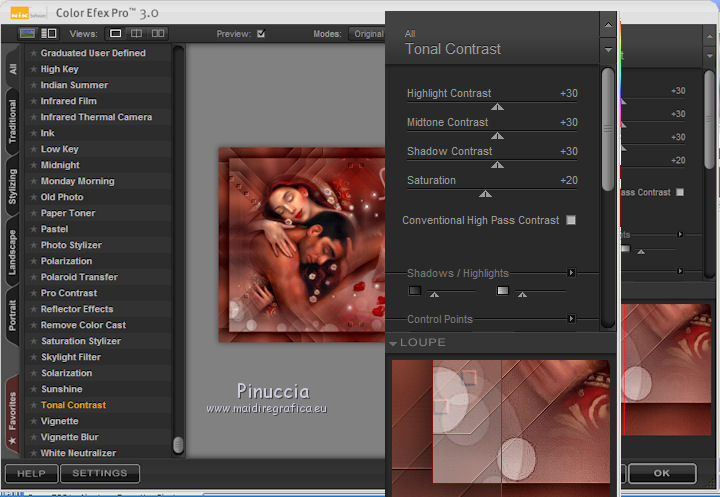This screenshot has width=720, height=497.
Task: Expand the Shadows / Highlights section
Action: tap(571, 273)
